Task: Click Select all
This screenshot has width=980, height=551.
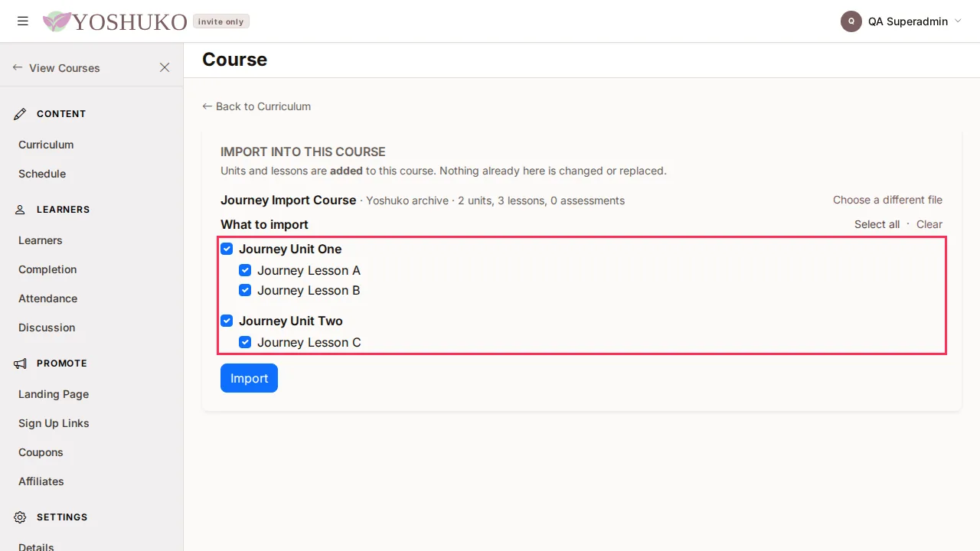Action: [x=877, y=224]
